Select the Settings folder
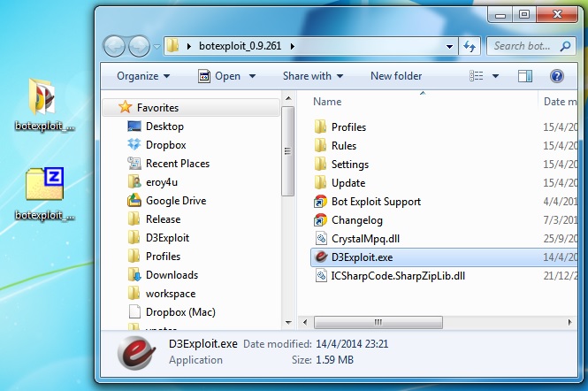The height and width of the screenshot is (391, 588). (350, 165)
